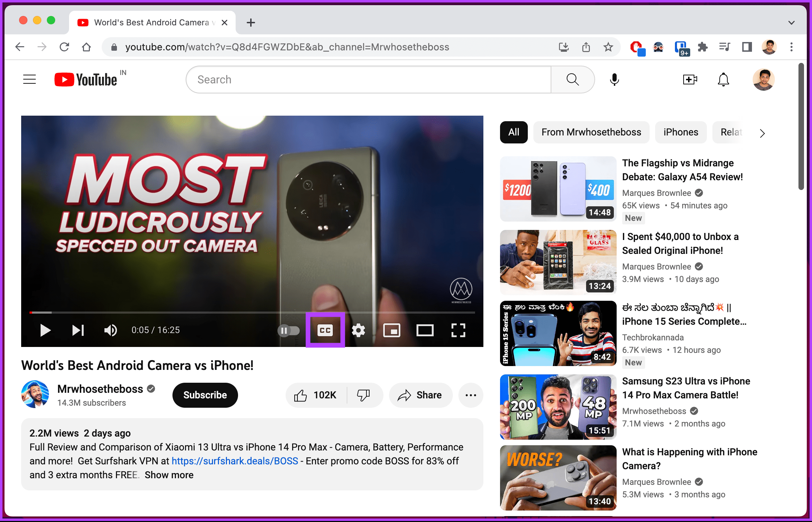Mute the video volume
The width and height of the screenshot is (812, 522).
[x=111, y=330]
